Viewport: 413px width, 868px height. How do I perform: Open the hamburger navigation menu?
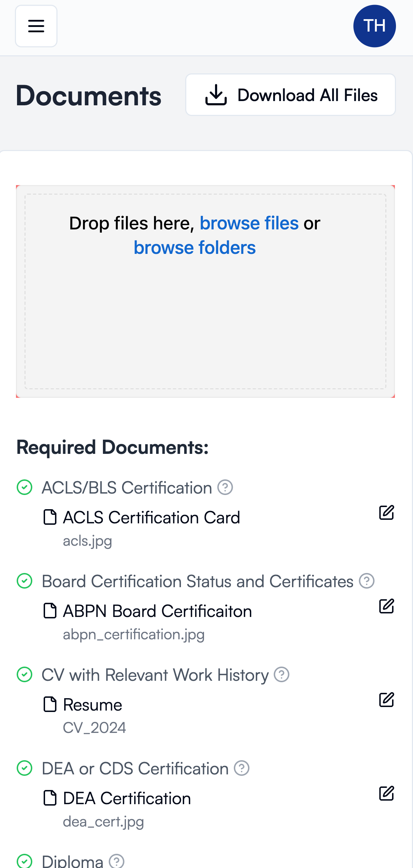coord(36,26)
